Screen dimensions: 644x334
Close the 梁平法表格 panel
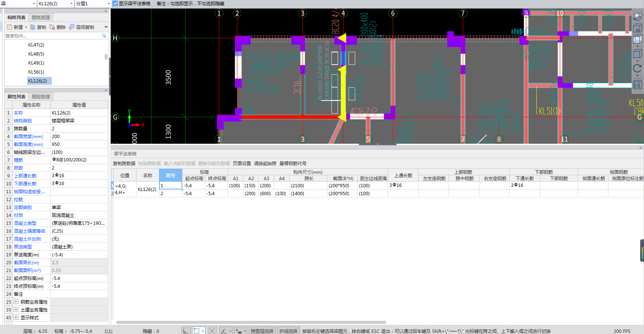(641, 147)
